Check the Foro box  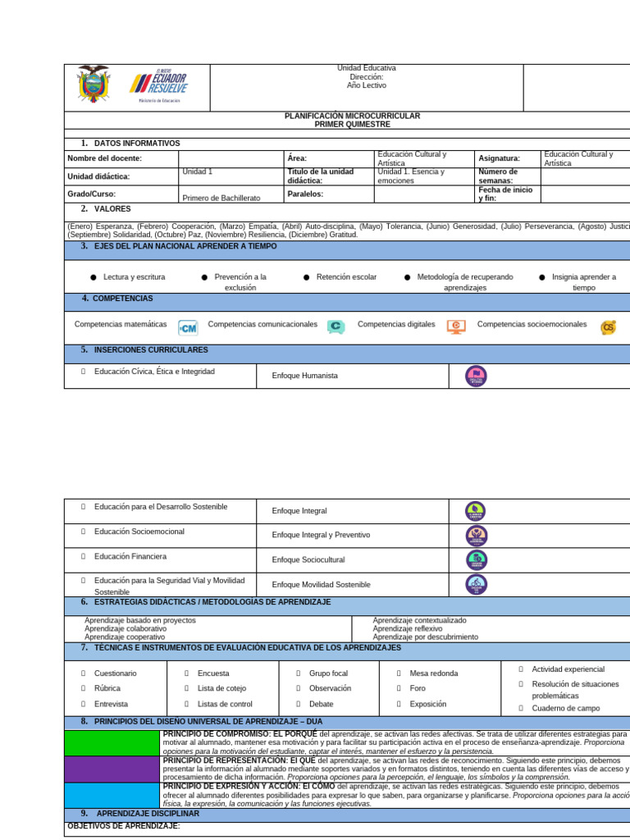point(399,688)
